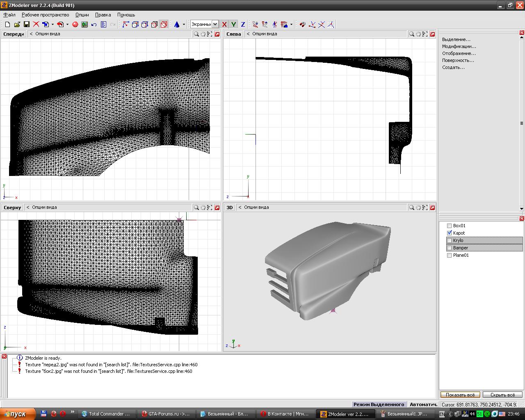
Task: Expand the Модификации... tools section
Action: tap(459, 46)
